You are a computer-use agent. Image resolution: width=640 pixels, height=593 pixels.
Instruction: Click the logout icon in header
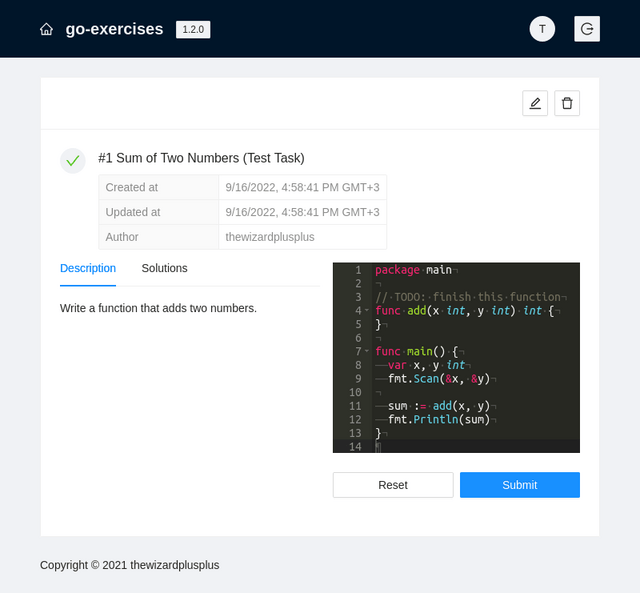coord(587,29)
